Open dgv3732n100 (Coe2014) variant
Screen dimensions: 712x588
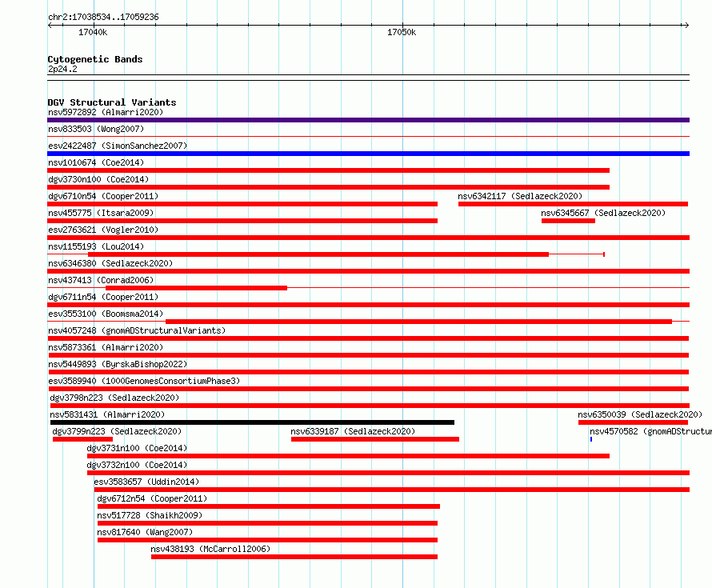[x=137, y=465]
